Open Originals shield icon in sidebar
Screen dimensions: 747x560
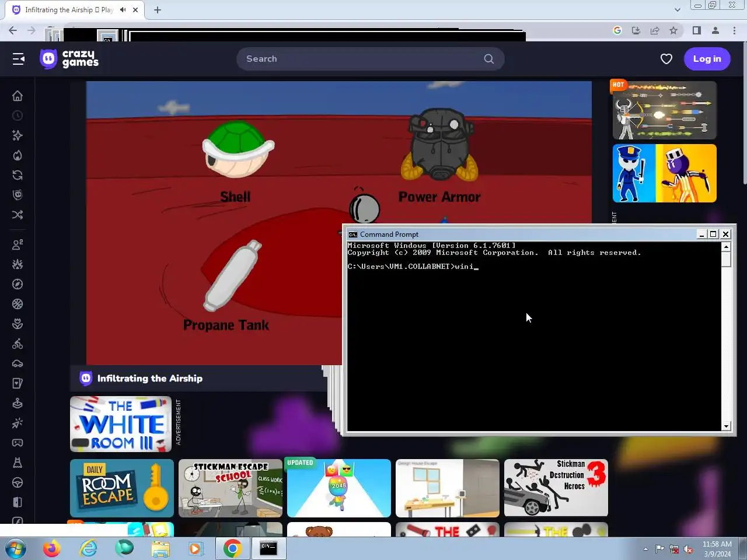click(x=18, y=195)
